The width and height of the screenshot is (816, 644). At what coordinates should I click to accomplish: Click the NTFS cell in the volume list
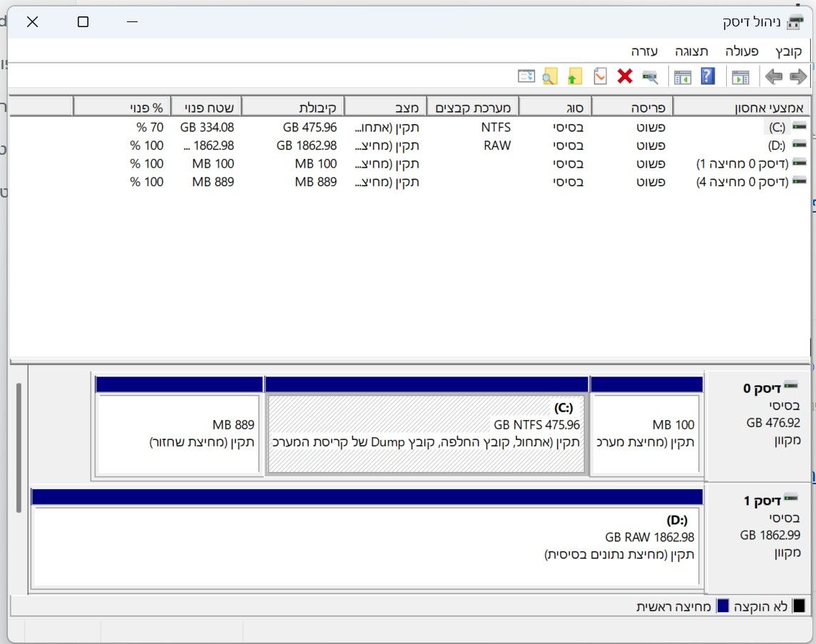pos(496,128)
